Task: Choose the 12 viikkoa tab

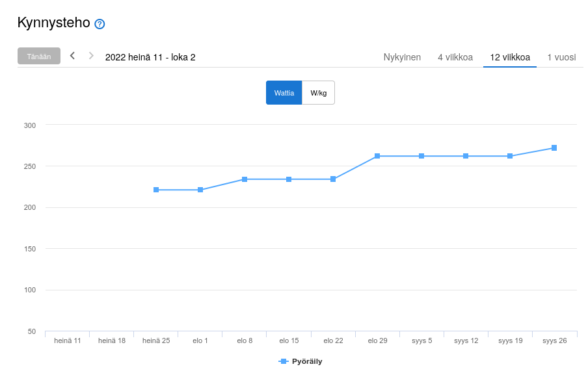Action: coord(510,57)
